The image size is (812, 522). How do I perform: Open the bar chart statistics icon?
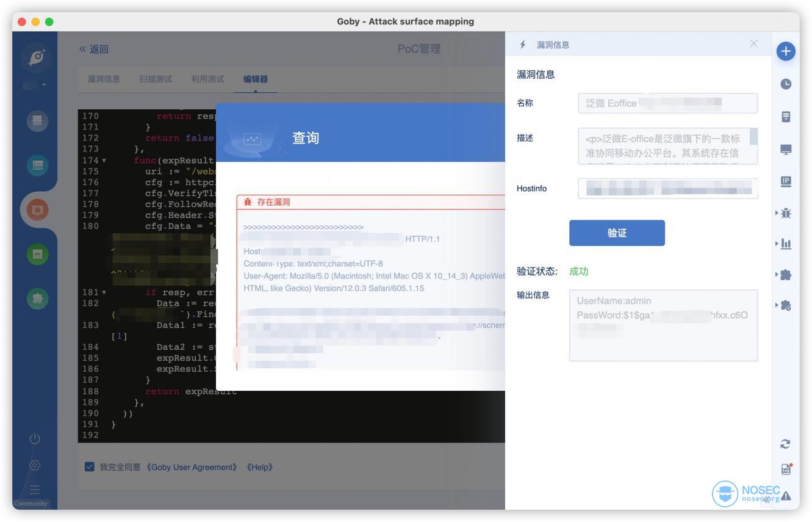tap(786, 244)
